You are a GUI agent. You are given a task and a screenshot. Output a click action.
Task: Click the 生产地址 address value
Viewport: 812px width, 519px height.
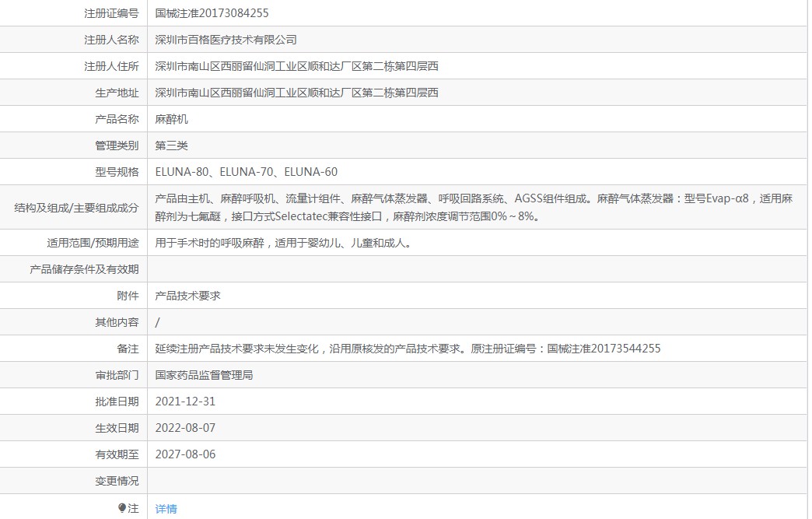297,93
